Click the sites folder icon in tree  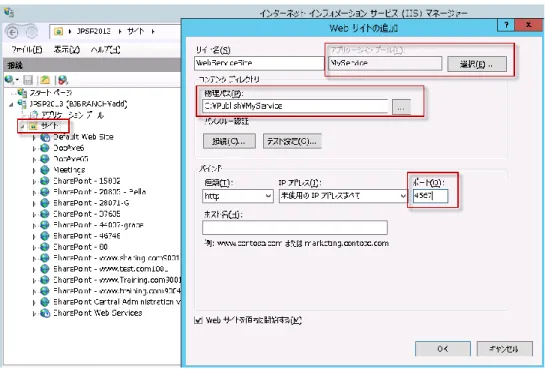coord(33,126)
